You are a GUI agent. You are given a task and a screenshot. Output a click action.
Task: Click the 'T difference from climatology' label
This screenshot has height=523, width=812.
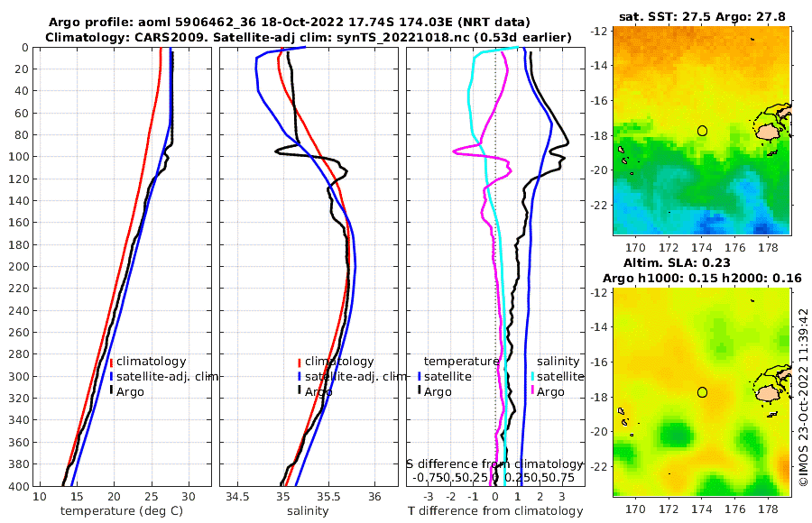pos(495,511)
